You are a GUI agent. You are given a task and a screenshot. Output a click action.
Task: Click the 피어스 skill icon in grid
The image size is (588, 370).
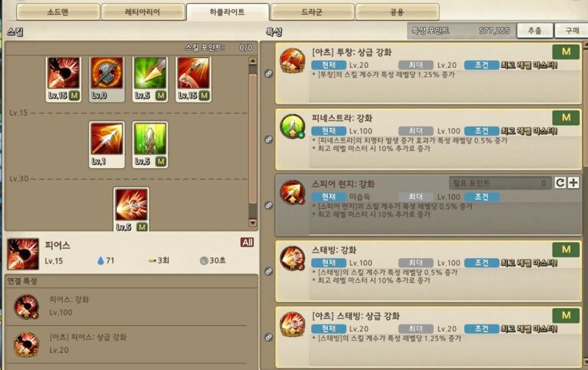click(63, 79)
